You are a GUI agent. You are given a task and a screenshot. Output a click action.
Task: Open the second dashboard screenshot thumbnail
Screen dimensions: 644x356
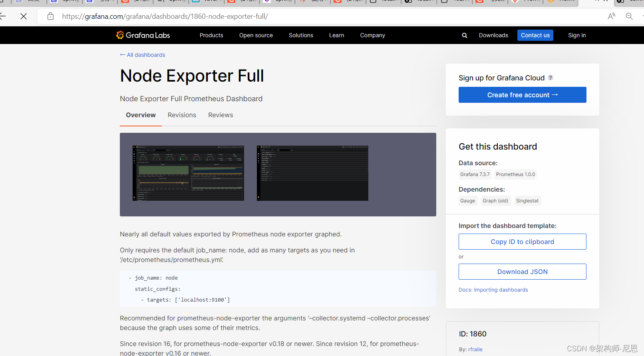click(x=312, y=173)
